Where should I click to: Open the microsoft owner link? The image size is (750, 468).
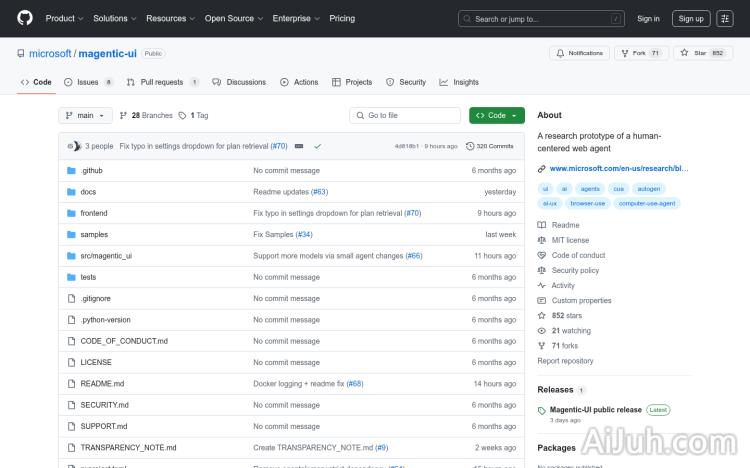tap(50, 54)
